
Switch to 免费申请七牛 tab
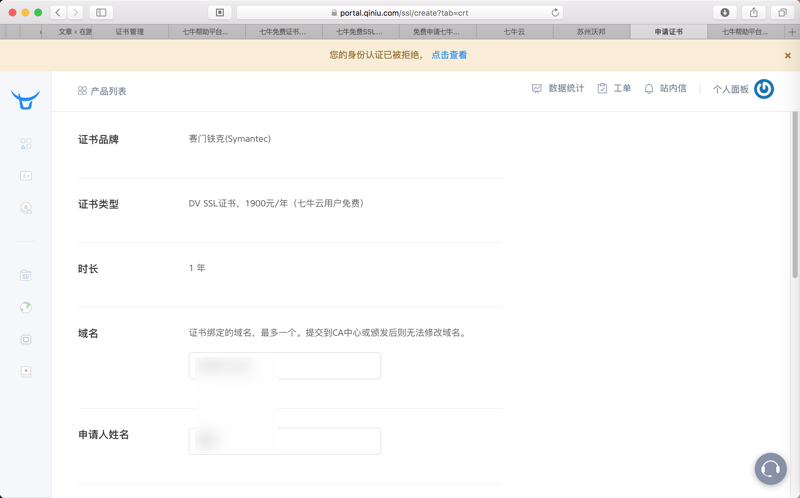coord(437,32)
